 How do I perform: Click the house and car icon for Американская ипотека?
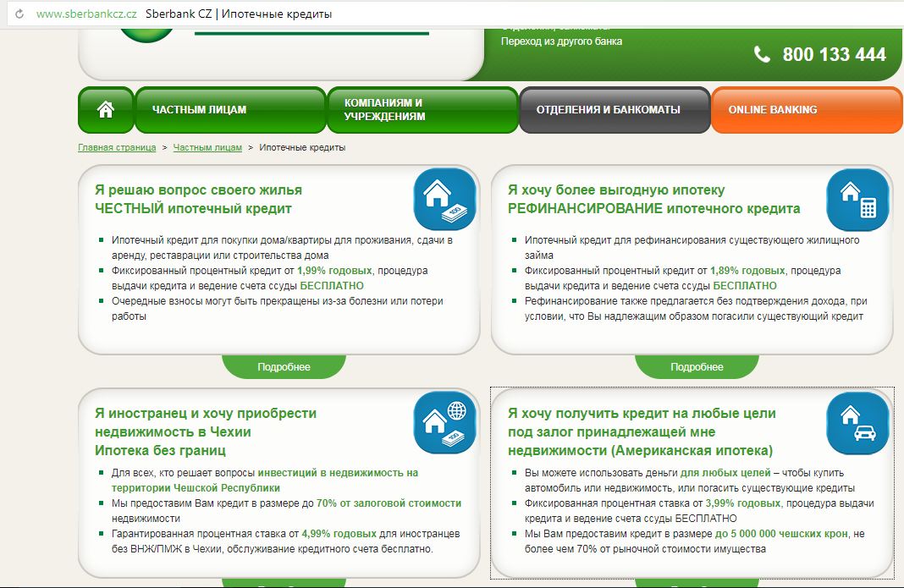click(857, 422)
